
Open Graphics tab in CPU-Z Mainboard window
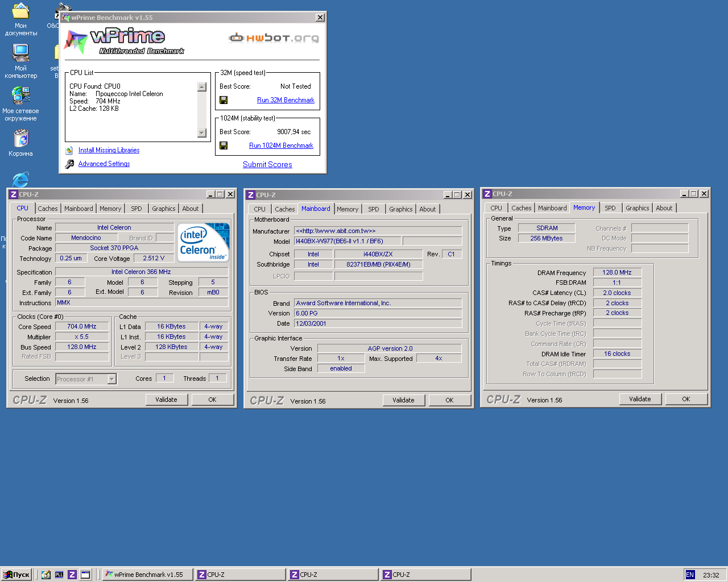click(401, 209)
